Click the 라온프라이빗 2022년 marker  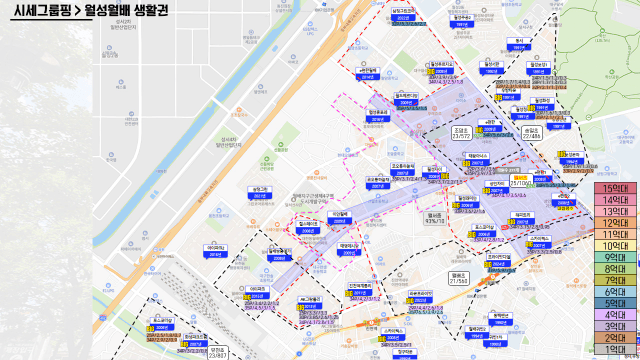[420, 297]
